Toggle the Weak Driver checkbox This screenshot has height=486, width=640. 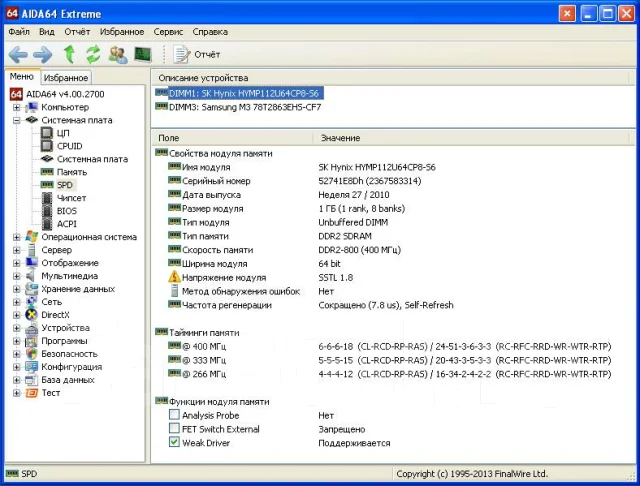click(174, 442)
